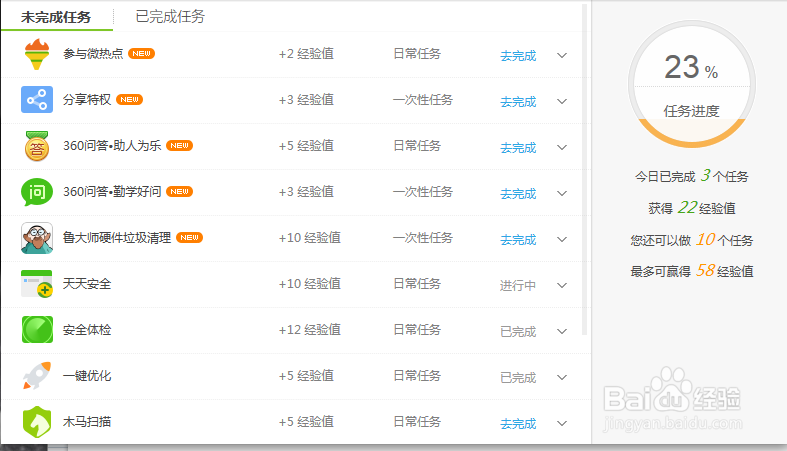Click the 已完成 status for 安全体检
The width and height of the screenshot is (787, 451).
click(518, 332)
